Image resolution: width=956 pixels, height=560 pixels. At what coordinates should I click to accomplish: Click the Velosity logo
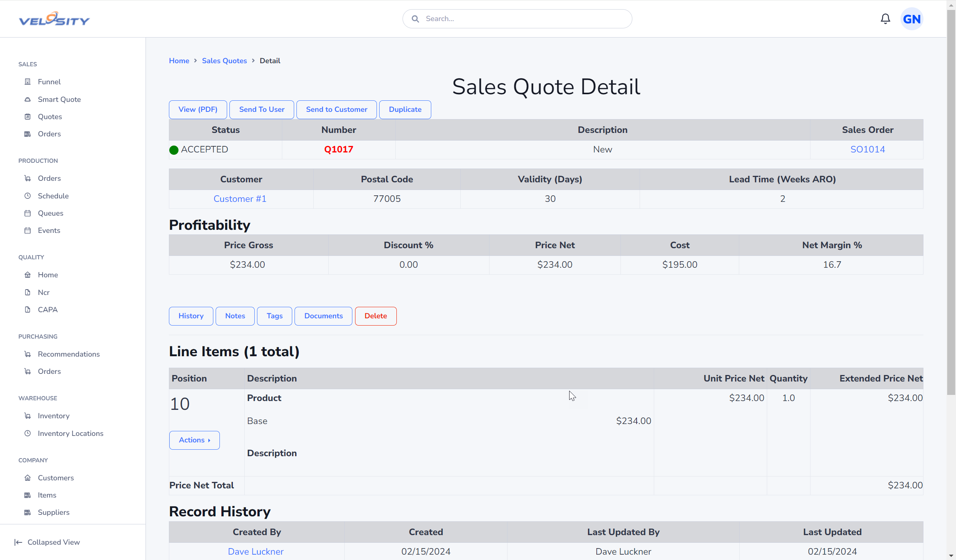[x=54, y=19]
